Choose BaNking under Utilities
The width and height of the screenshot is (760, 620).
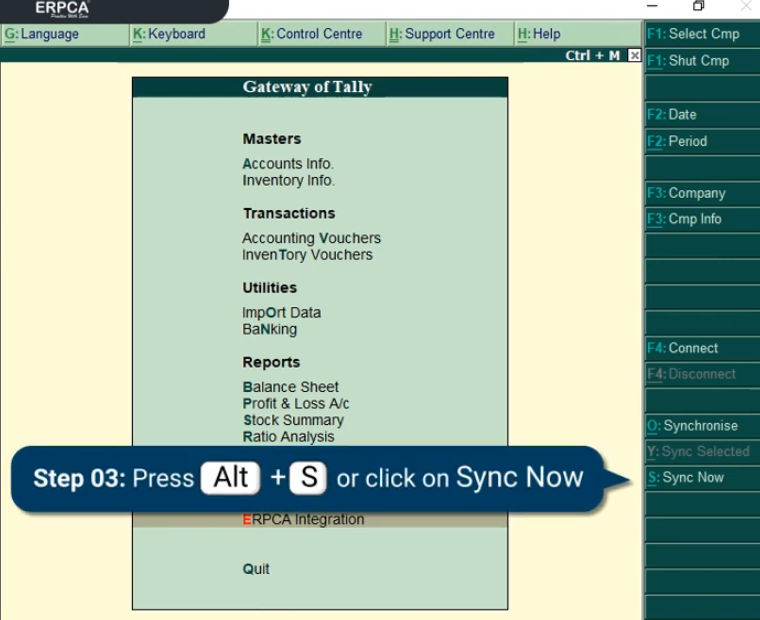pyautogui.click(x=269, y=329)
